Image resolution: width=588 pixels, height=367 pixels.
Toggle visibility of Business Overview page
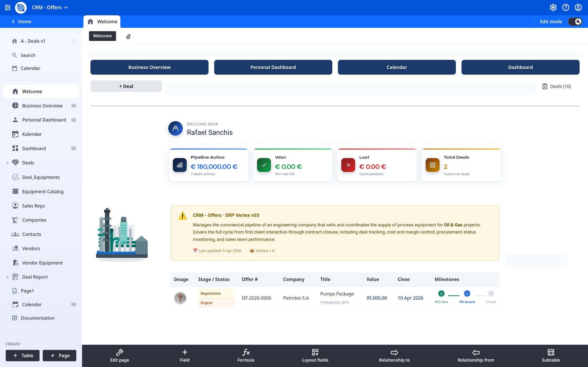tap(73, 106)
